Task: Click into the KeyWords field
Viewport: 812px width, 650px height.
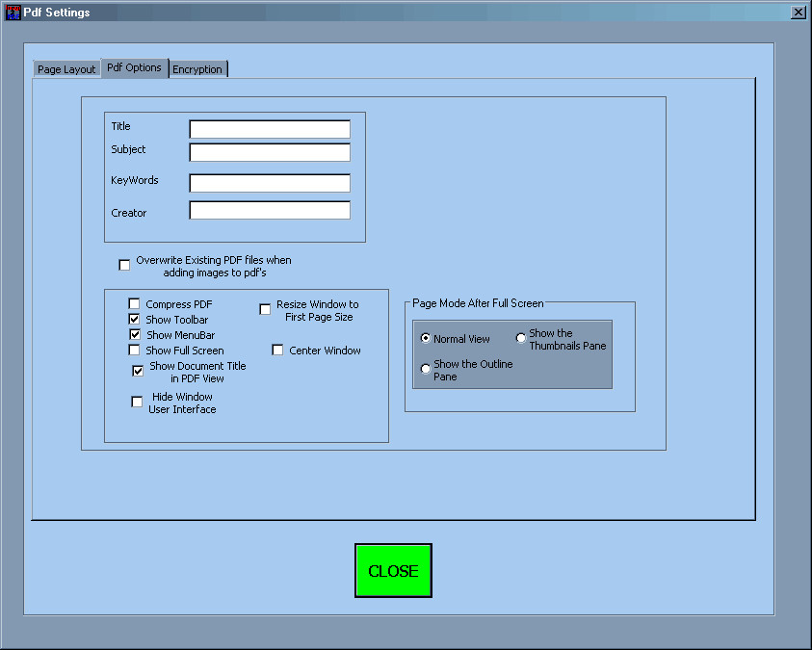Action: coord(270,183)
